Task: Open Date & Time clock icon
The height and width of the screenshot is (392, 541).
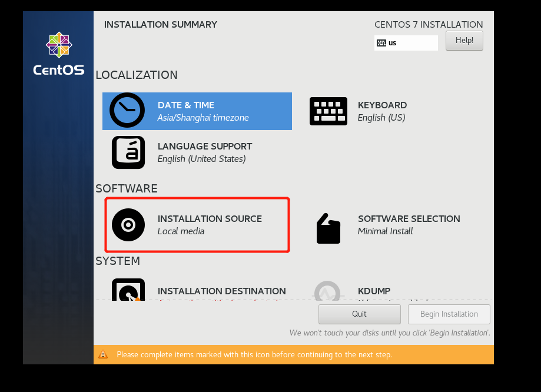Action: 127,110
